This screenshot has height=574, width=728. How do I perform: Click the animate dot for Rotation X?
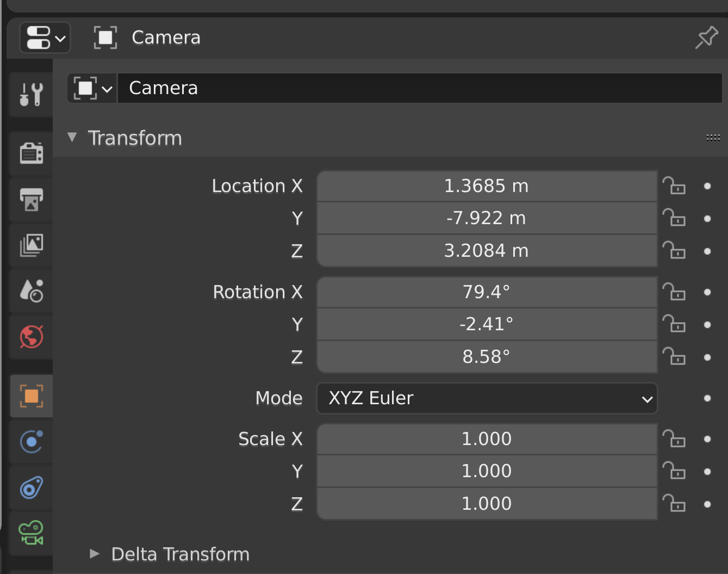point(707,292)
